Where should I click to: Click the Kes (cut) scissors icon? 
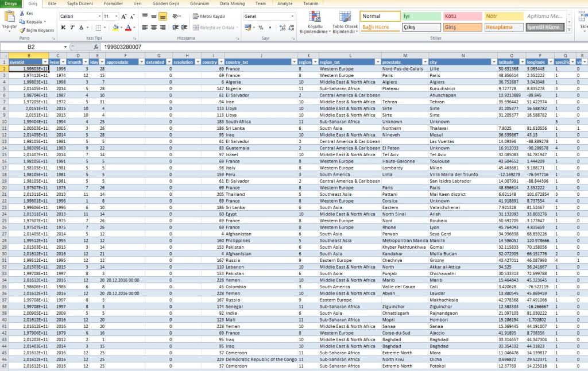(22, 13)
